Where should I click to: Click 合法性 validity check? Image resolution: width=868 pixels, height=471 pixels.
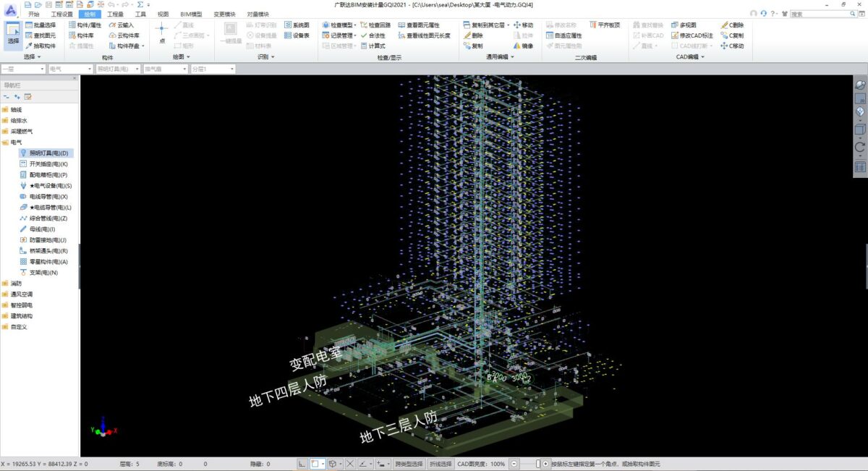[x=373, y=35]
